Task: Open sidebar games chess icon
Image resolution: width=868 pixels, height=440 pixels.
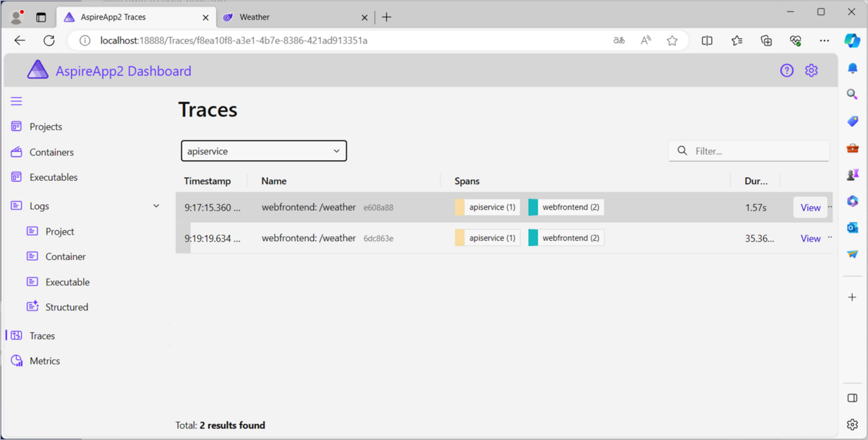Action: [852, 174]
